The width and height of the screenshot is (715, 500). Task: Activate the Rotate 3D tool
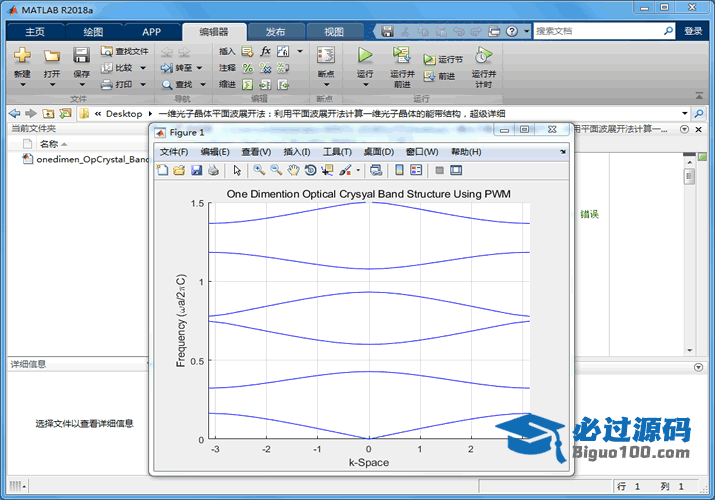click(310, 170)
